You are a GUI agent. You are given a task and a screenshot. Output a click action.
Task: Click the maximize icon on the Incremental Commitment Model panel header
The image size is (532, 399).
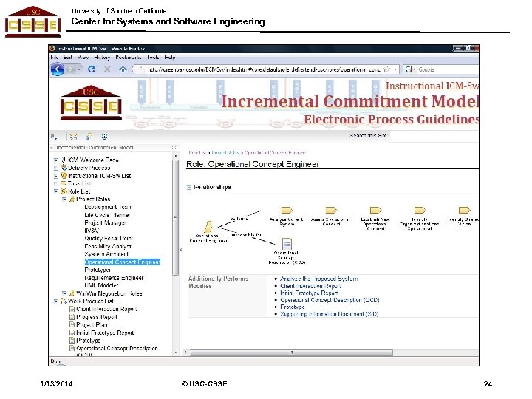tap(174, 148)
